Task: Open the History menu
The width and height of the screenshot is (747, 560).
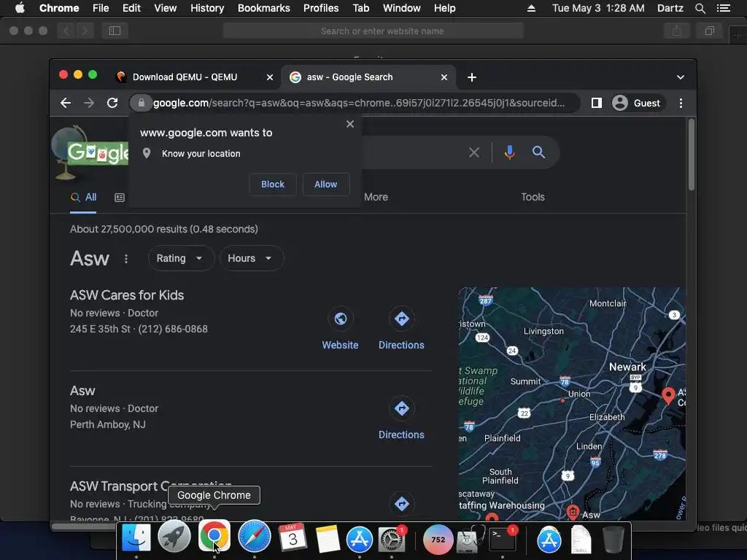Action: [x=207, y=8]
